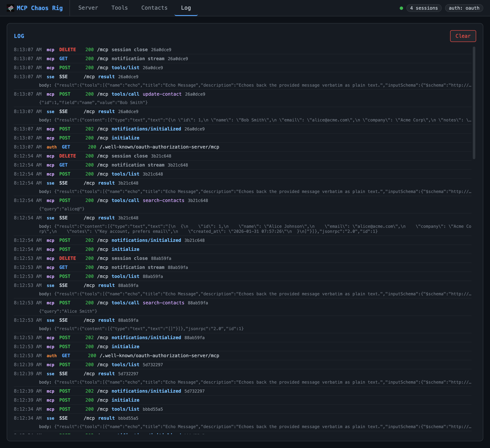490x448 pixels.
Task: Expand the update-contact tools/call log entry
Action: coord(162,94)
